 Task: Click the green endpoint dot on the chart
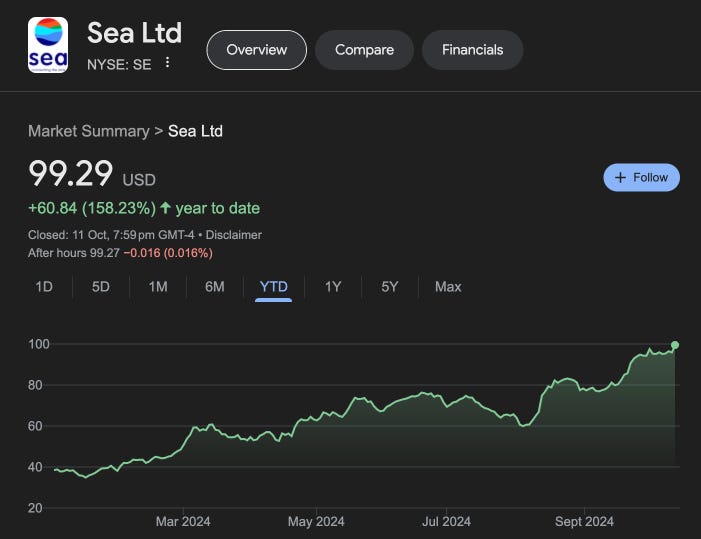click(675, 345)
